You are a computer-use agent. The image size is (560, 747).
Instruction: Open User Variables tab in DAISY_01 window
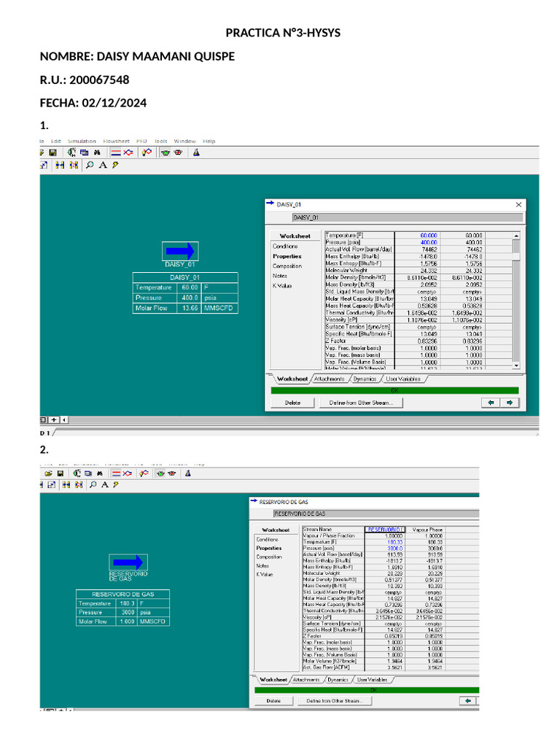pos(402,379)
